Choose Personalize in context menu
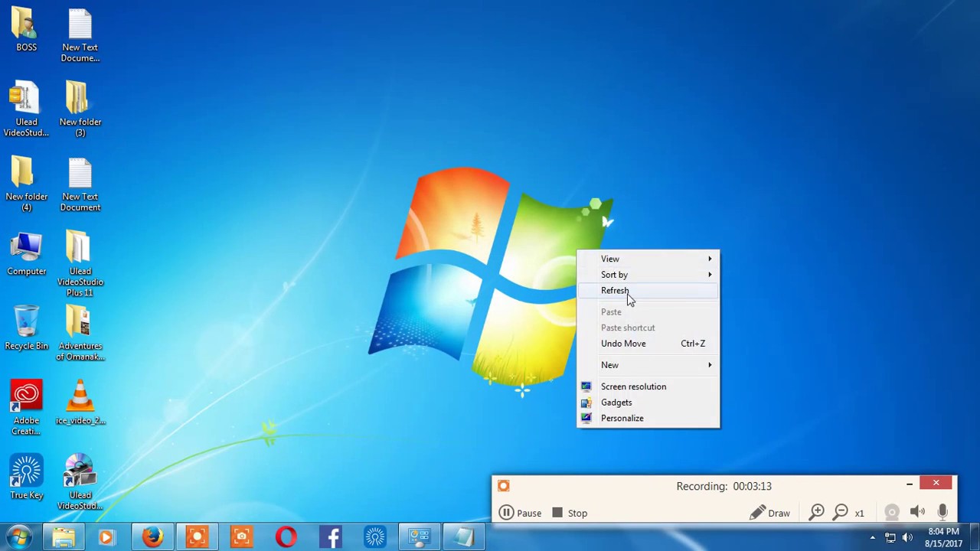 648,419
